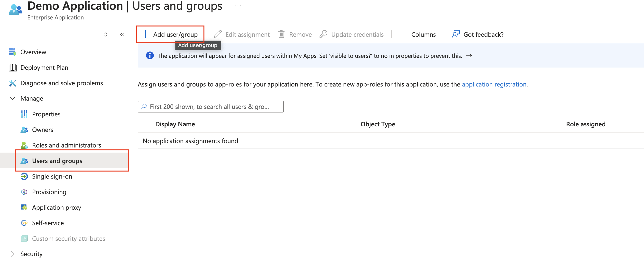Viewport: 644px width, 259px height.
Task: Click the Self-service icon
Action: pos(24,223)
